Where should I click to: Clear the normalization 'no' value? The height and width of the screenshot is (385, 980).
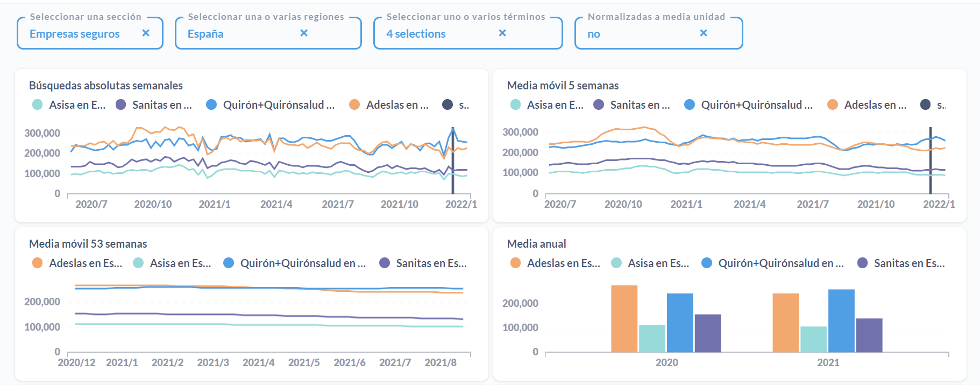point(703,33)
